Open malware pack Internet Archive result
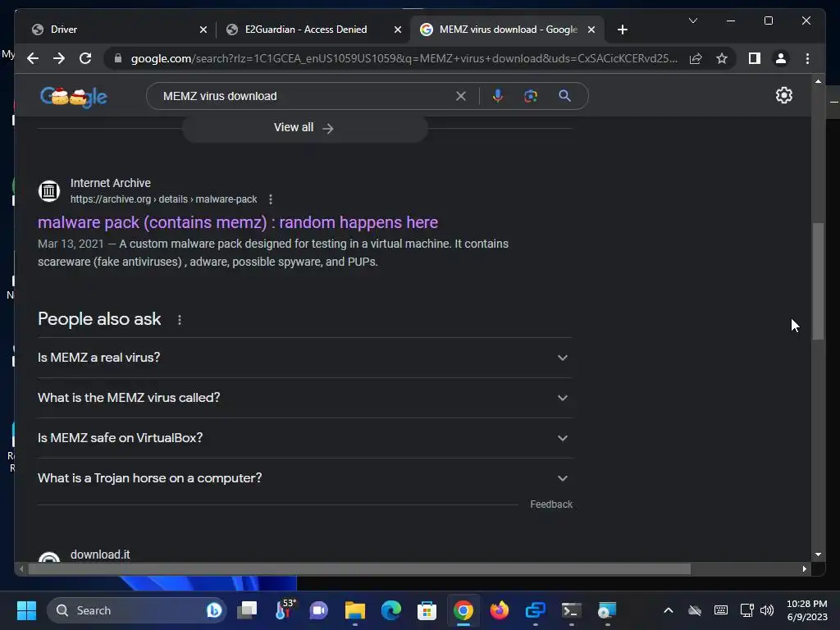 pos(238,222)
